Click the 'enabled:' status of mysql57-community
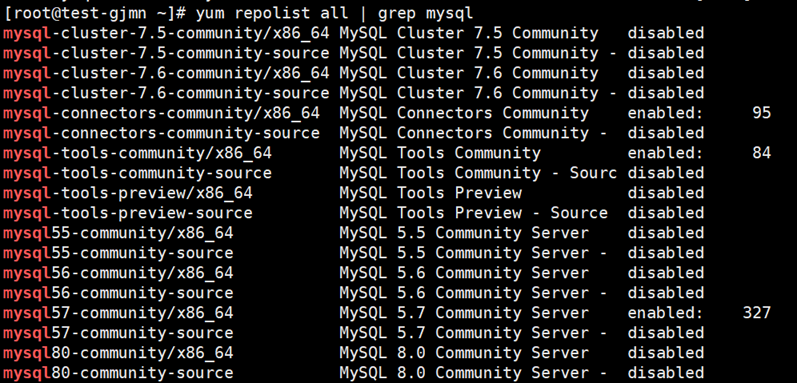The image size is (797, 383). 665,313
